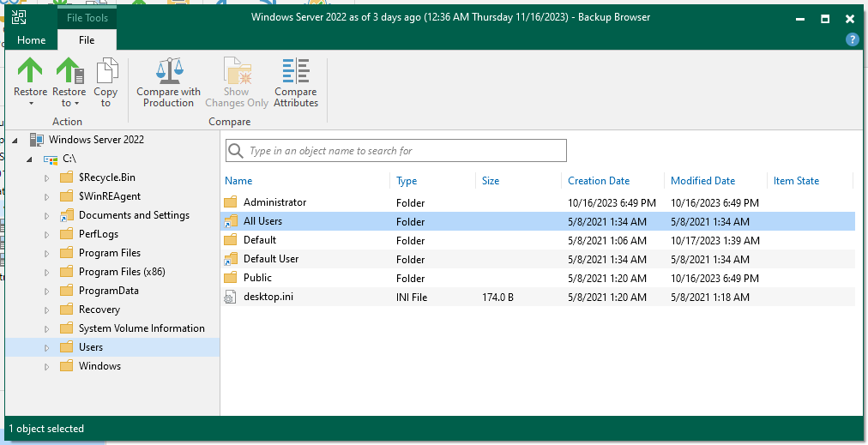868x445 pixels.
Task: Open the Restore dropdown arrow
Action: click(x=30, y=104)
